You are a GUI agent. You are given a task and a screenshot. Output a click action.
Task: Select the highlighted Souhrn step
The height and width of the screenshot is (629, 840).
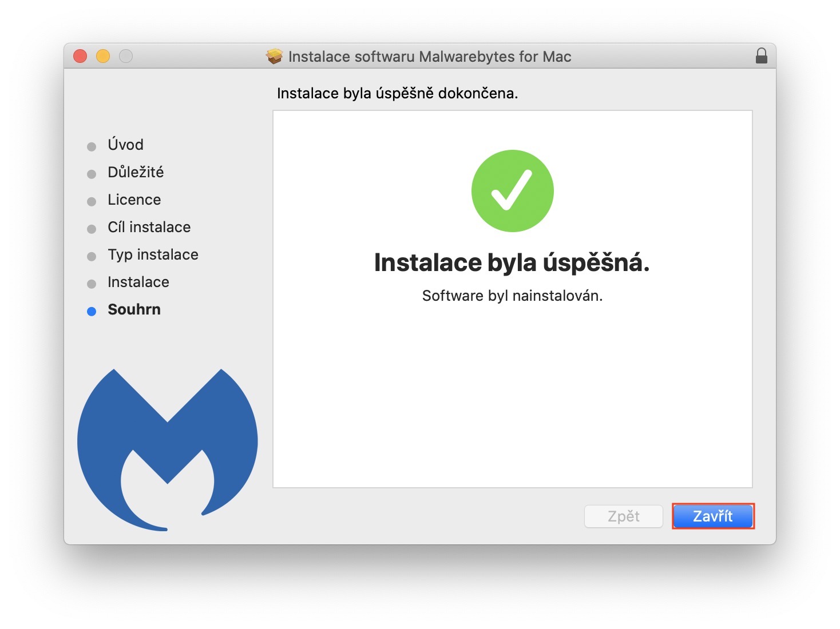(134, 309)
